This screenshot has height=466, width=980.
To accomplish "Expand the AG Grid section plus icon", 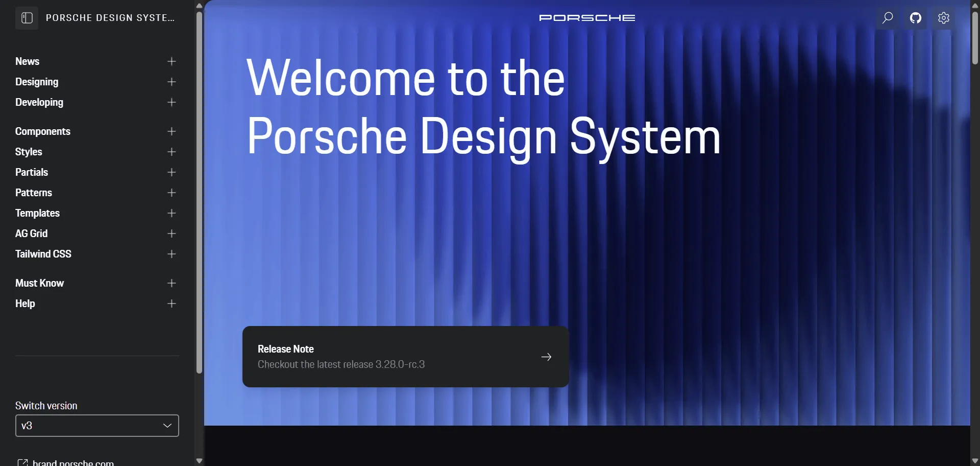I will pyautogui.click(x=171, y=234).
